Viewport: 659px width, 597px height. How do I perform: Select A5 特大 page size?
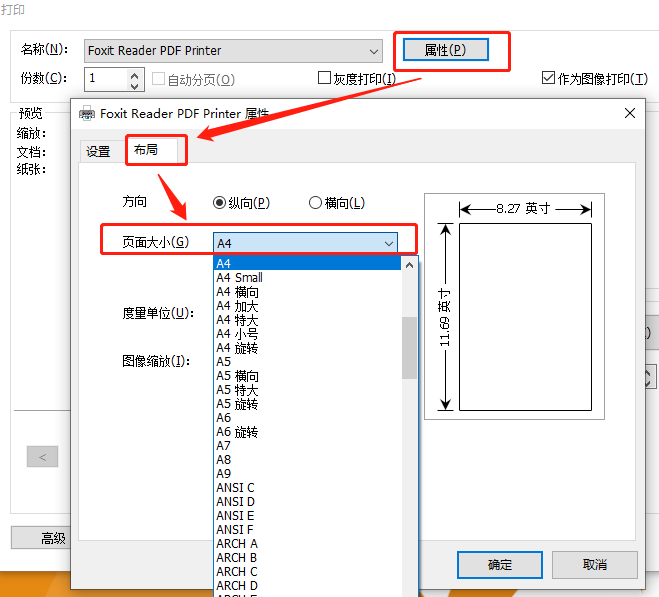308,390
